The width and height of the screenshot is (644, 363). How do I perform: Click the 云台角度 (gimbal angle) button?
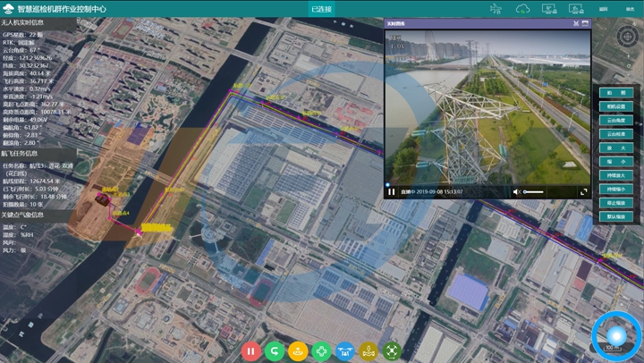616,121
